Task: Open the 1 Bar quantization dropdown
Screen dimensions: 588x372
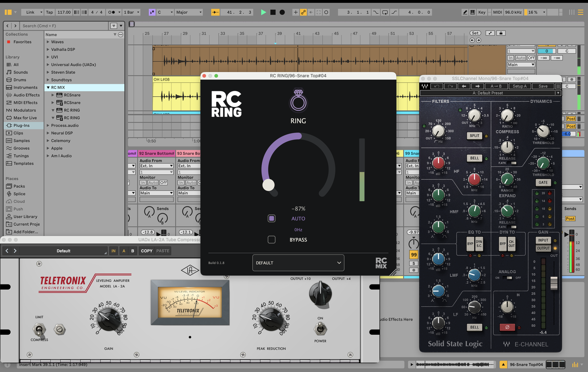Action: coord(131,12)
